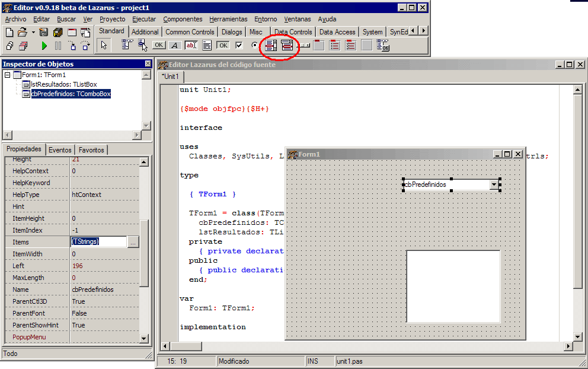Select the TToggleBox component icon
The height and width of the screenshot is (369, 588).
coord(223,45)
